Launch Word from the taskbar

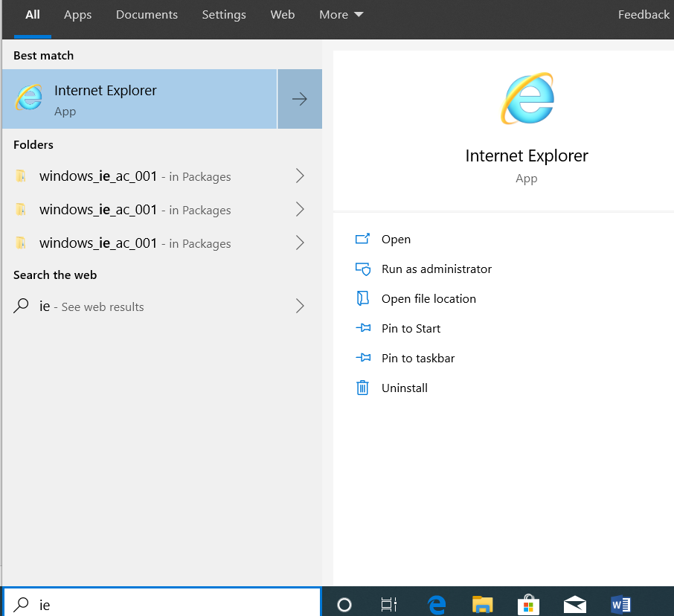click(620, 605)
